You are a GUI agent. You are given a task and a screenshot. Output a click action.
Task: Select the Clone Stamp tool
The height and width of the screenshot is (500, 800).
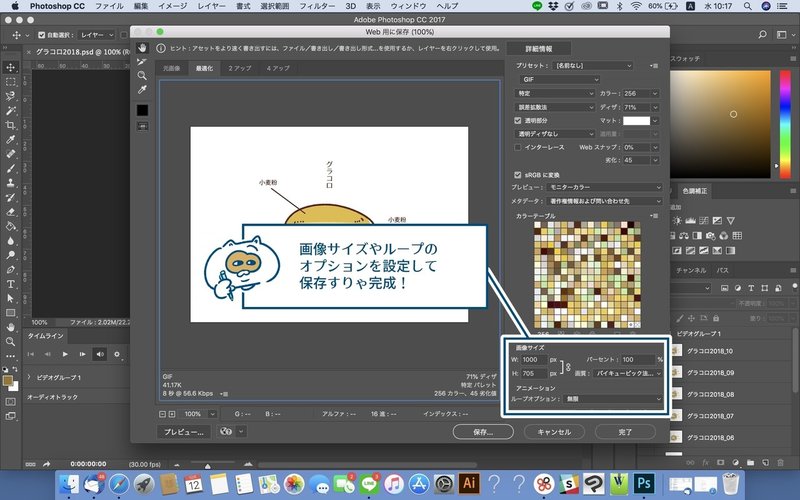click(10, 183)
